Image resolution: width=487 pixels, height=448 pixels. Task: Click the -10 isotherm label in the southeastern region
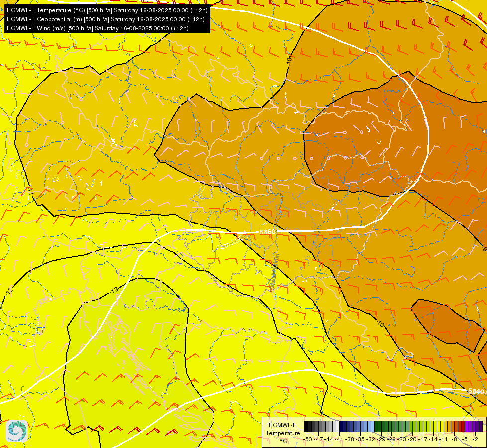coord(380,324)
